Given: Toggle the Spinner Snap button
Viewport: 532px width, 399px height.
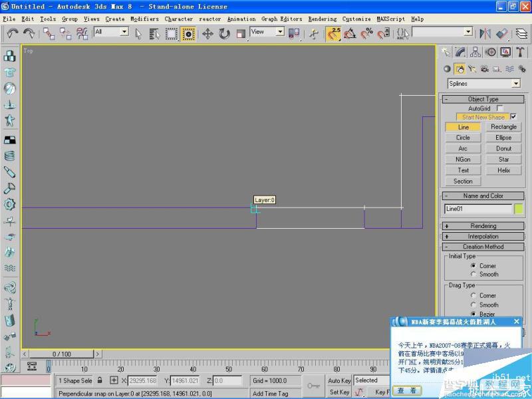Looking at the screenshot, I should coord(384,34).
